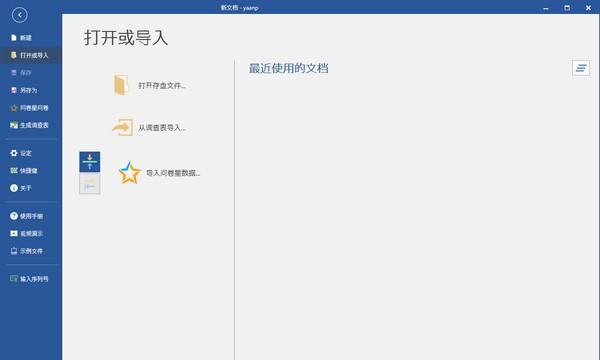Click 从调查表导入... with the arrow icon
Image resolution: width=600 pixels, height=360 pixels.
tap(149, 127)
